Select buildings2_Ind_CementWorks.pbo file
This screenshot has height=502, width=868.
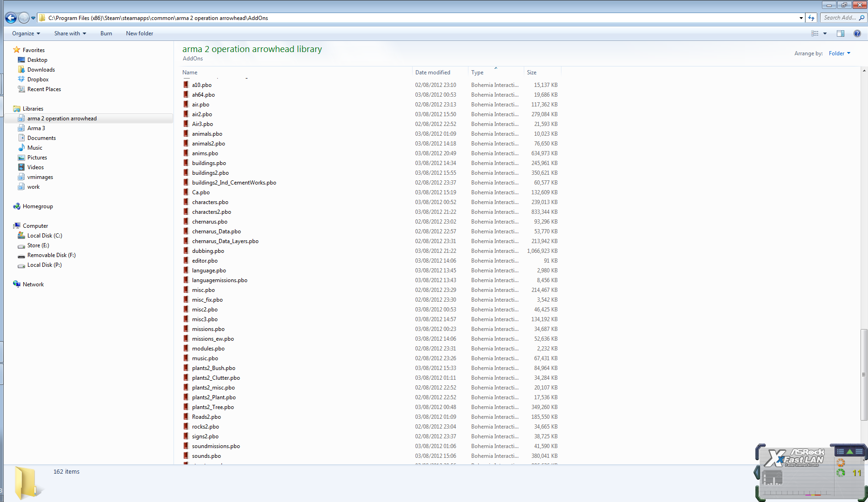pyautogui.click(x=234, y=183)
